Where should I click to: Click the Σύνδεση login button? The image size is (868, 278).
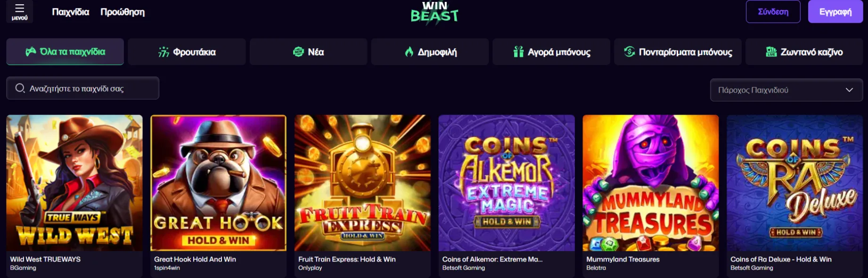pos(773,12)
